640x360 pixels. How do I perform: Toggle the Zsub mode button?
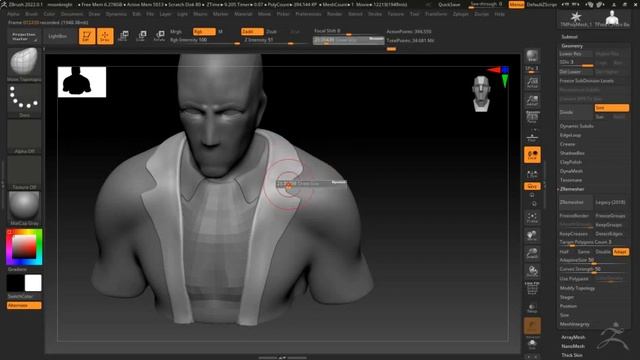(271, 31)
